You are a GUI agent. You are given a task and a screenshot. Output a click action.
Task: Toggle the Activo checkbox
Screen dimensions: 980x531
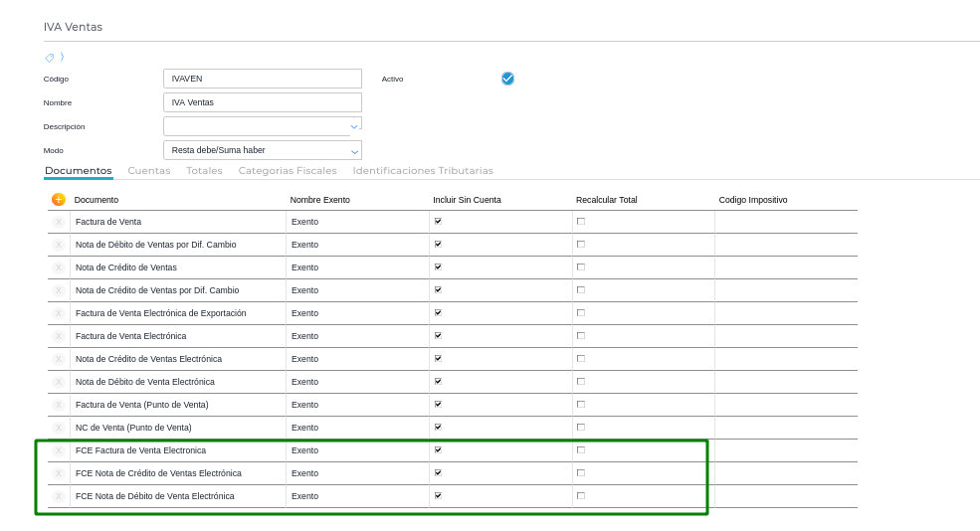(507, 79)
